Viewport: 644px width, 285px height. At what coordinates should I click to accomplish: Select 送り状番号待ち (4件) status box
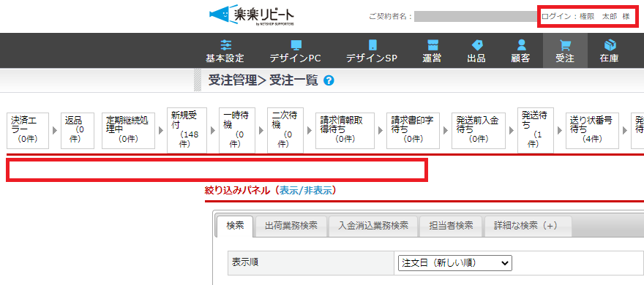(x=592, y=130)
